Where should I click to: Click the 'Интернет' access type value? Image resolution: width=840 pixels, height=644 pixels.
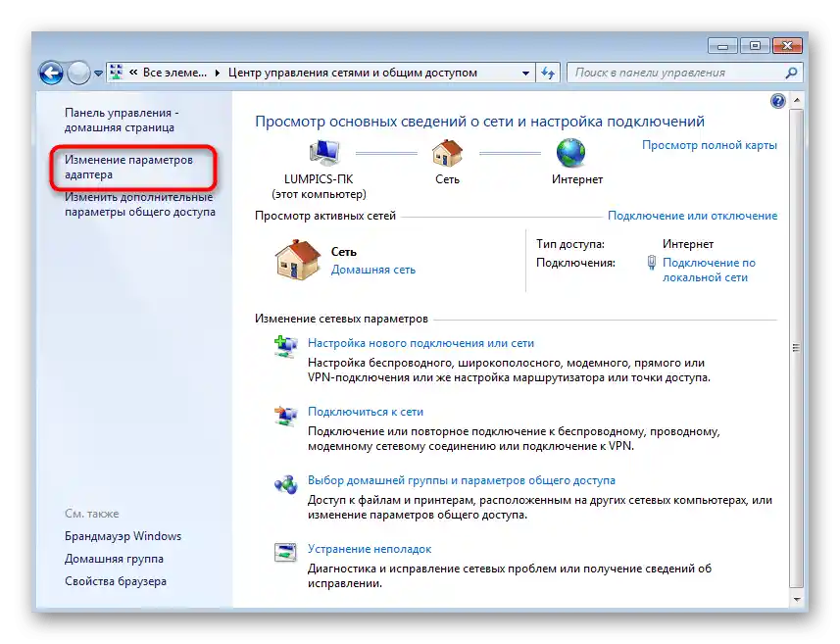pos(688,244)
